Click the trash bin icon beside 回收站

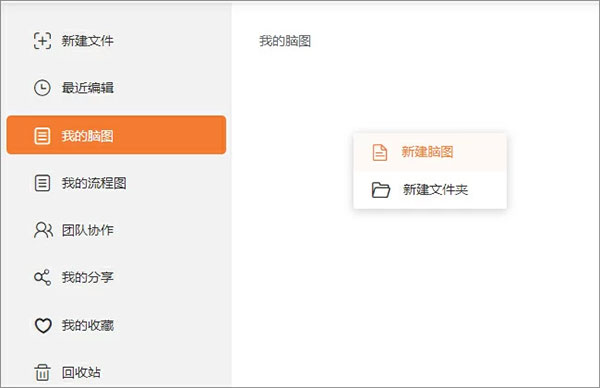pos(42,372)
